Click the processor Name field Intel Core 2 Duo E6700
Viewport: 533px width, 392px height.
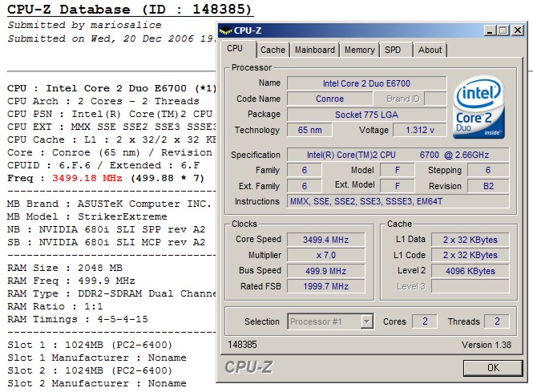point(366,83)
